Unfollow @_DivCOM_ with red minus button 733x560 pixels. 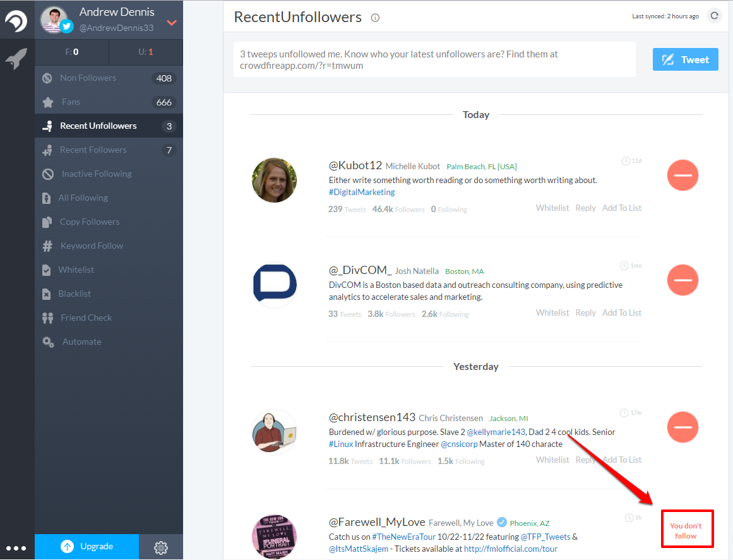pyautogui.click(x=682, y=280)
